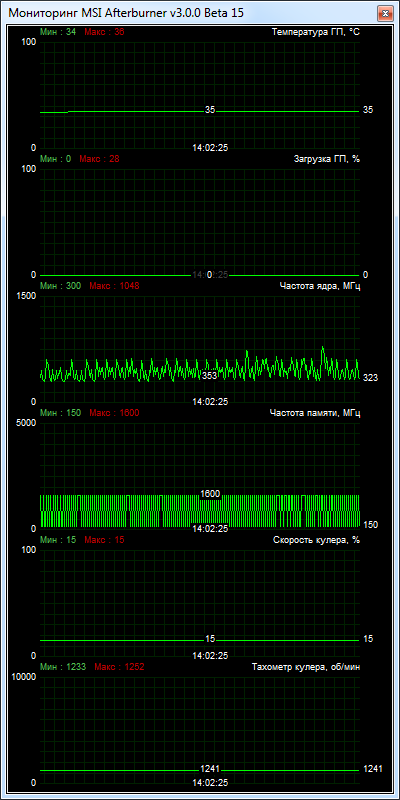Click the 353 value on core clock curve

click(x=210, y=376)
